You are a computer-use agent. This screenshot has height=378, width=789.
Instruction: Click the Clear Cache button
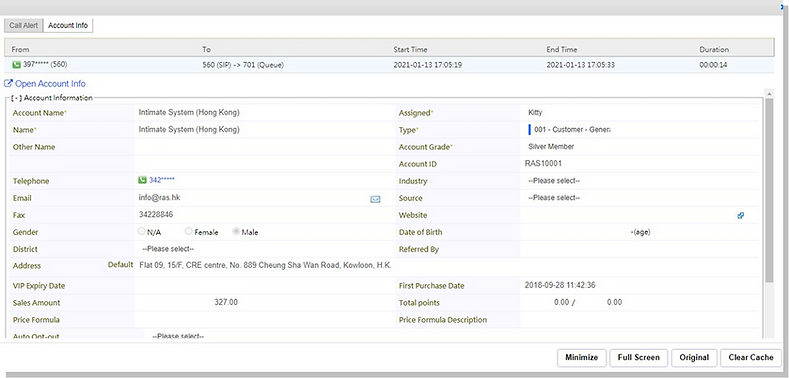click(751, 357)
